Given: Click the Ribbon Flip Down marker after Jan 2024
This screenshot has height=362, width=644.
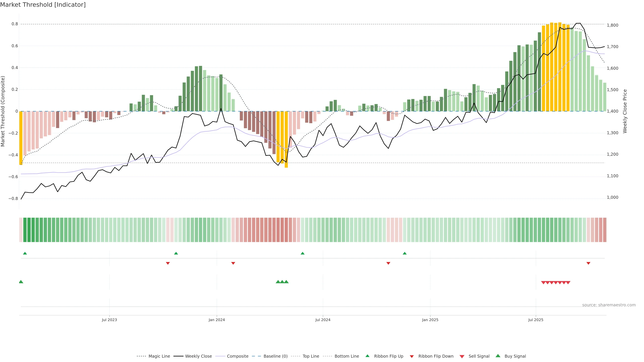Looking at the screenshot, I should [233, 263].
